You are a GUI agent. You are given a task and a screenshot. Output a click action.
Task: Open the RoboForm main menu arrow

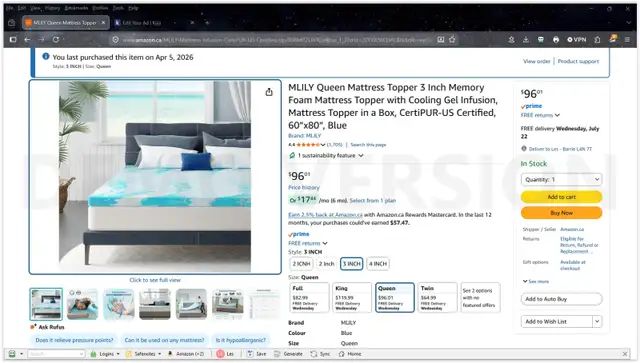[21, 354]
